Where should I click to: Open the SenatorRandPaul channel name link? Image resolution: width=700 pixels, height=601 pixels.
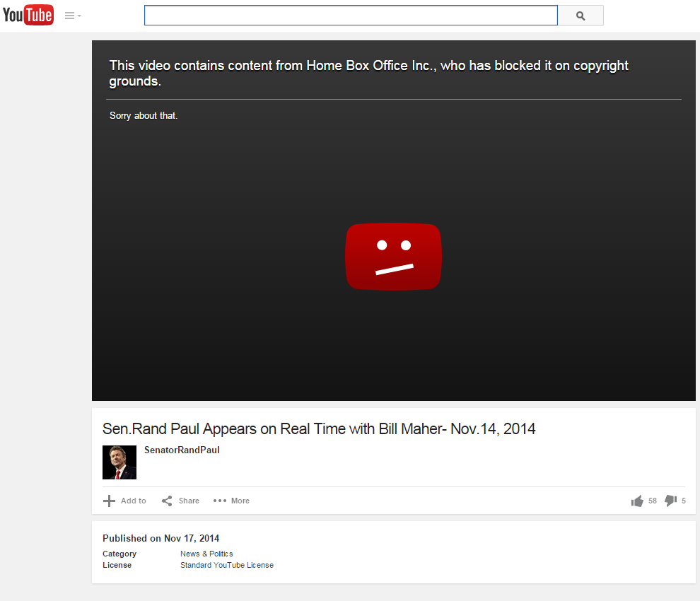pyautogui.click(x=182, y=450)
